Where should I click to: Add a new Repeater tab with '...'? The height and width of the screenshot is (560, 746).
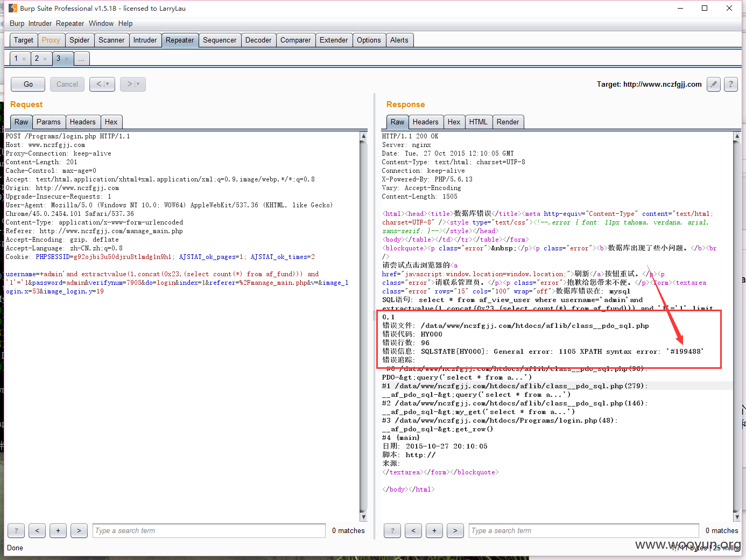point(81,59)
